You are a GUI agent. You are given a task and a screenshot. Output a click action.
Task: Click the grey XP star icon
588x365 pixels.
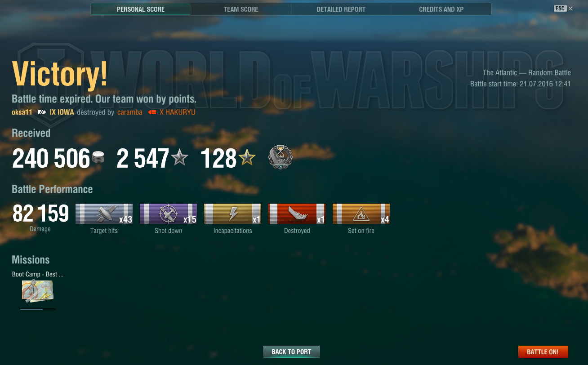180,157
